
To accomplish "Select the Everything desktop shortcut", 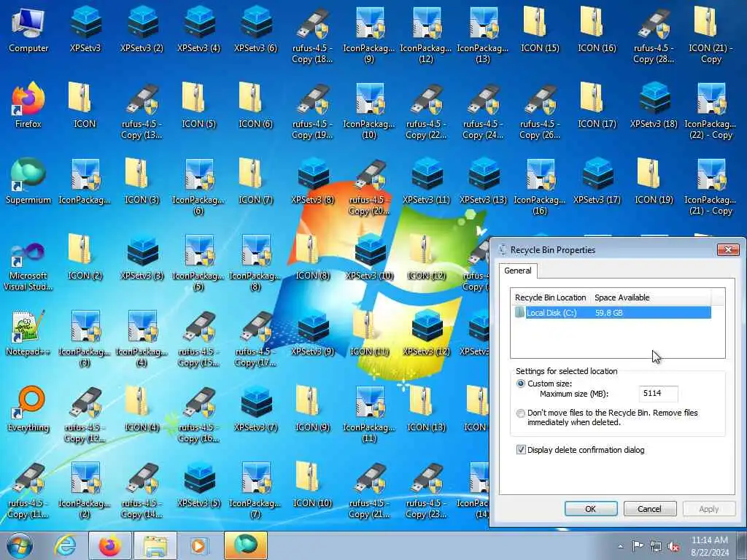I will [28, 409].
